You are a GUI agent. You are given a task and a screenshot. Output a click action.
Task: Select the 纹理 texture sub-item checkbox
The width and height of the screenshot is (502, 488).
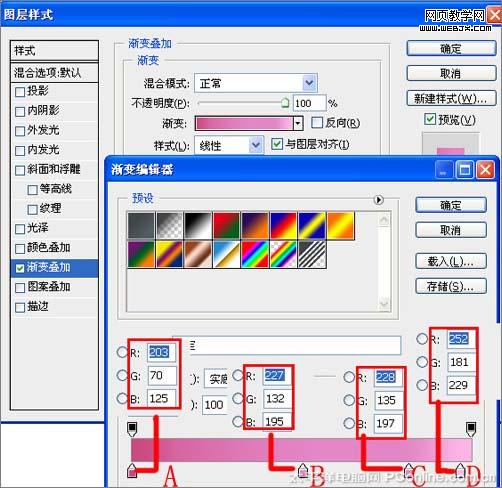click(x=32, y=210)
